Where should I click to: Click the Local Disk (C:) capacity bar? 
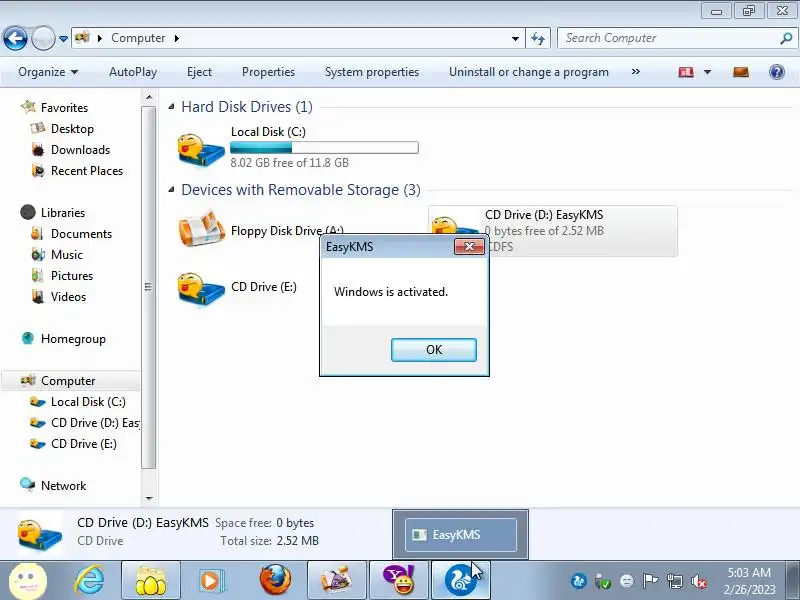click(x=324, y=147)
